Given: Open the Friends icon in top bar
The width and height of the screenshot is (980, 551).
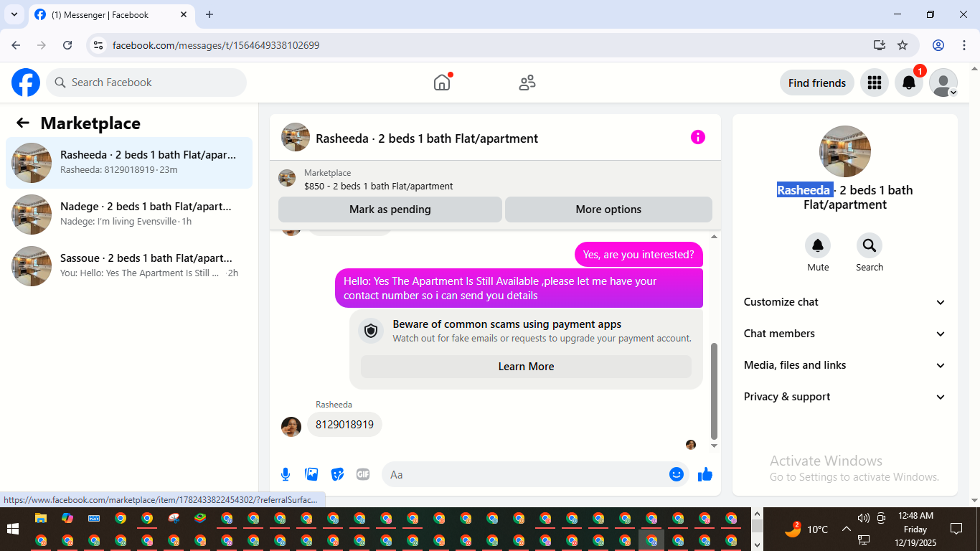Looking at the screenshot, I should (x=527, y=83).
